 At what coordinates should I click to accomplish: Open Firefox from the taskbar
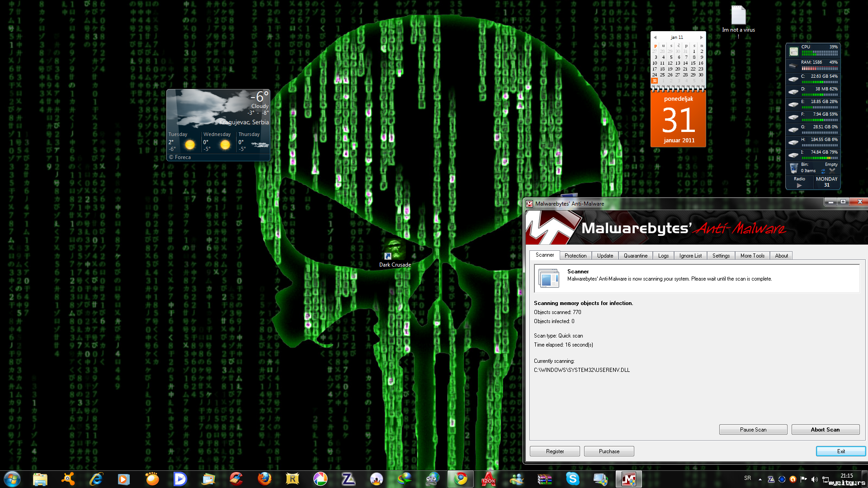(264, 479)
